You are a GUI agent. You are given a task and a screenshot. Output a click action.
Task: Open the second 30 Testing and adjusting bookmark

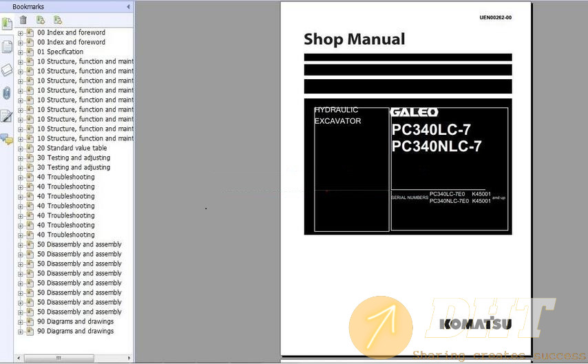tap(74, 167)
